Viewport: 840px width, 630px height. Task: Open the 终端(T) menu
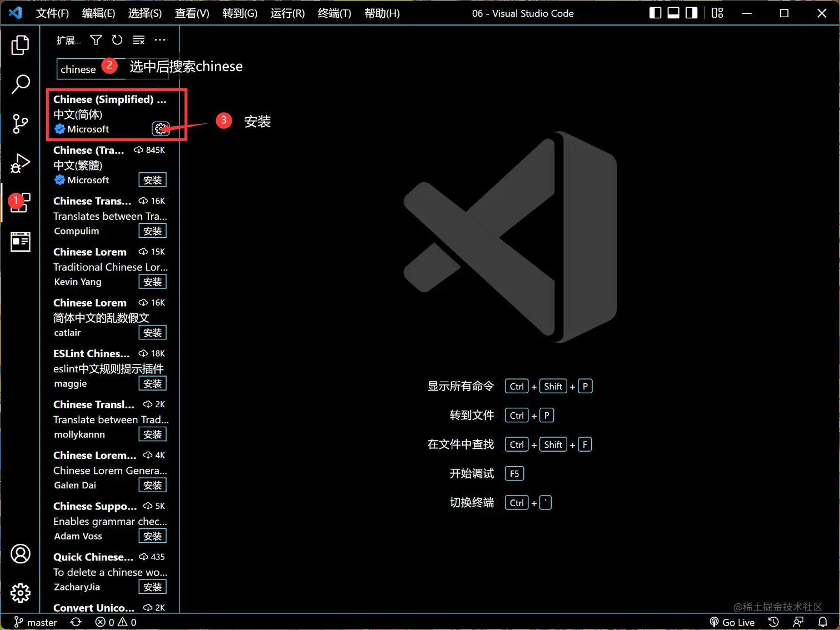pos(333,13)
